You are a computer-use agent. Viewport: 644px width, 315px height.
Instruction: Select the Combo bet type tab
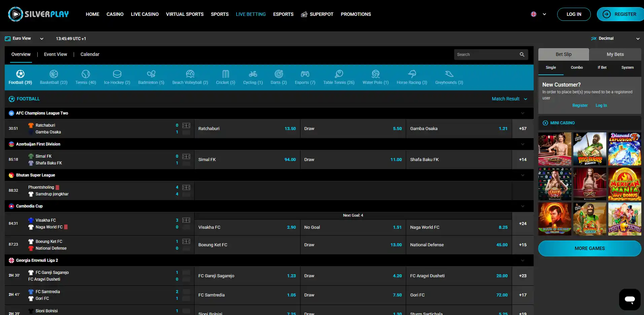[577, 67]
